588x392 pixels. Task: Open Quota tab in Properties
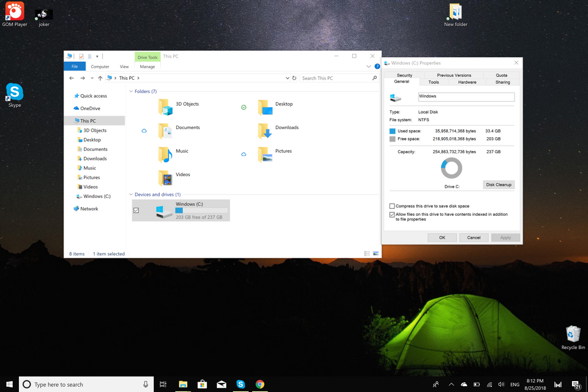501,75
